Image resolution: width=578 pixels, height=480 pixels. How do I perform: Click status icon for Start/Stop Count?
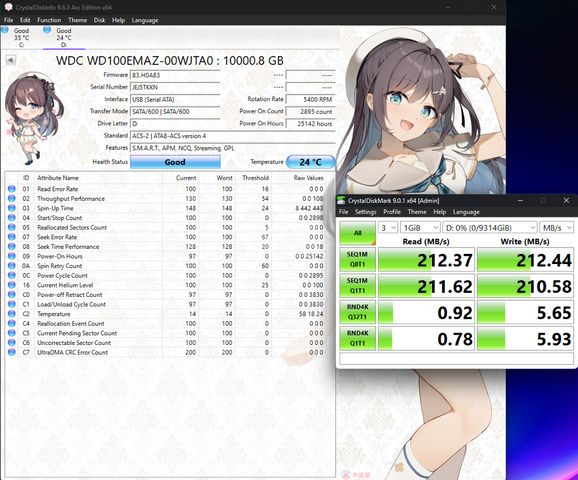coord(11,218)
